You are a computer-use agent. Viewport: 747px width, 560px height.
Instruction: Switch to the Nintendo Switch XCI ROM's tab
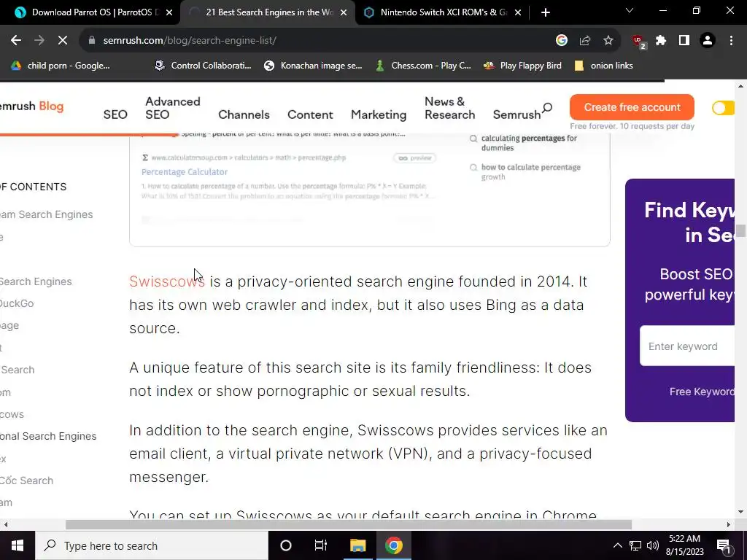click(443, 12)
